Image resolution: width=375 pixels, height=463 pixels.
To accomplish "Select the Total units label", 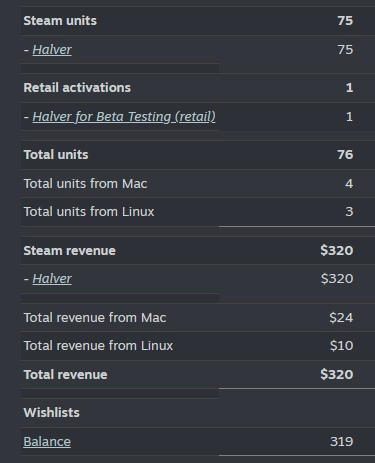I will pyautogui.click(x=56, y=155).
